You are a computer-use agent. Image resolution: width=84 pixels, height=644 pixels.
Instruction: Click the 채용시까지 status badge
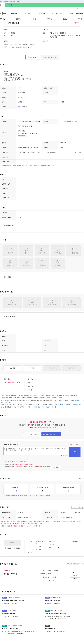(77, 23)
